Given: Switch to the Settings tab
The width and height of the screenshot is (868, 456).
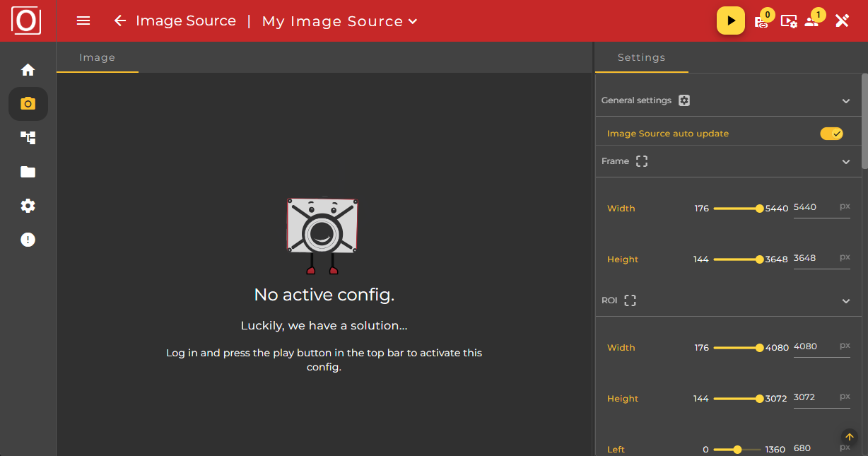Looking at the screenshot, I should click(641, 57).
